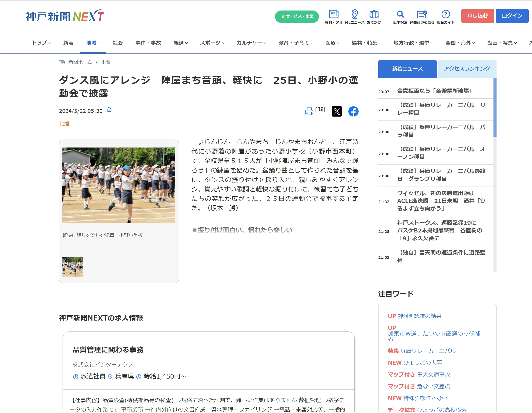The image size is (532, 413).
Task: Open the 新着 menu item
Action: click(68, 43)
